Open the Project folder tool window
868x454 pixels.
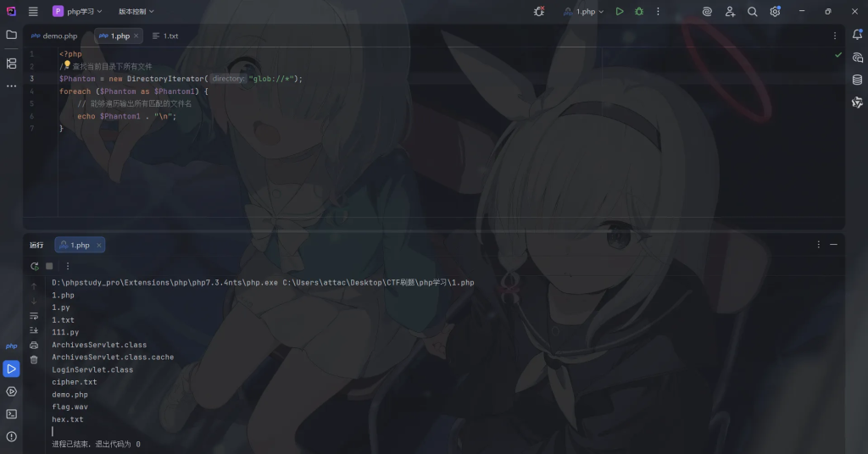click(x=12, y=35)
